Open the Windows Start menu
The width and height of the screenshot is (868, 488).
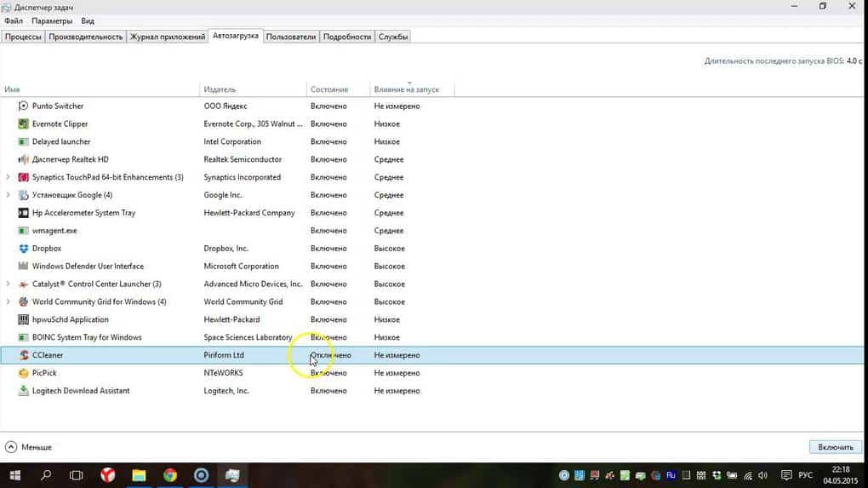15,475
